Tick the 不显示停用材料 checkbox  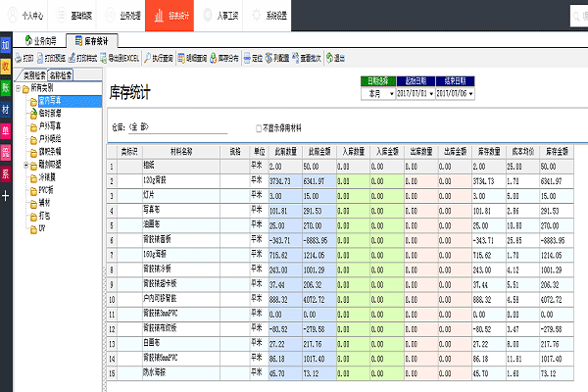tap(259, 127)
